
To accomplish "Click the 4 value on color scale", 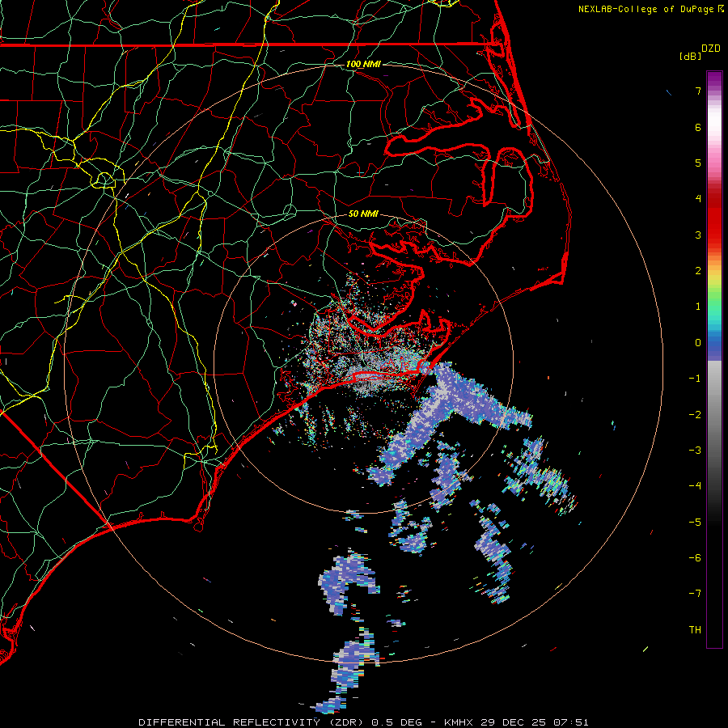I will [x=698, y=199].
